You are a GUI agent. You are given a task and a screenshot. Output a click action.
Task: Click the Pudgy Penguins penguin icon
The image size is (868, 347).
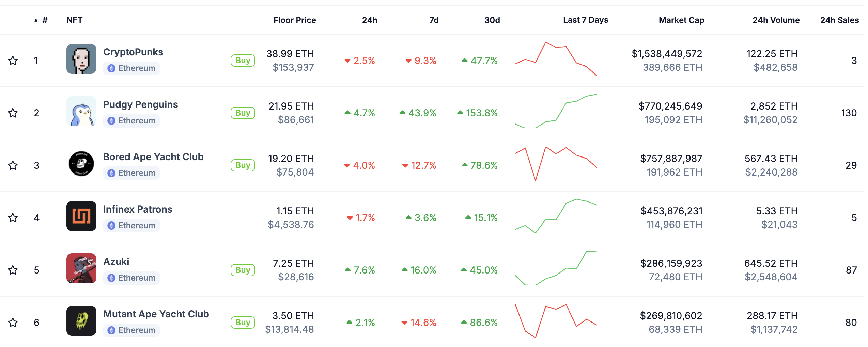click(81, 111)
